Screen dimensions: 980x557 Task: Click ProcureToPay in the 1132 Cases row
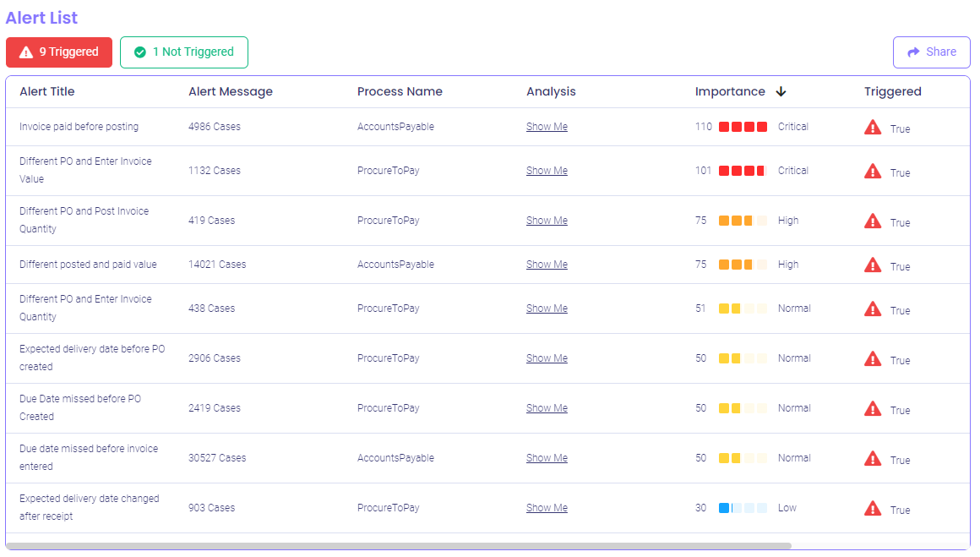tap(388, 170)
